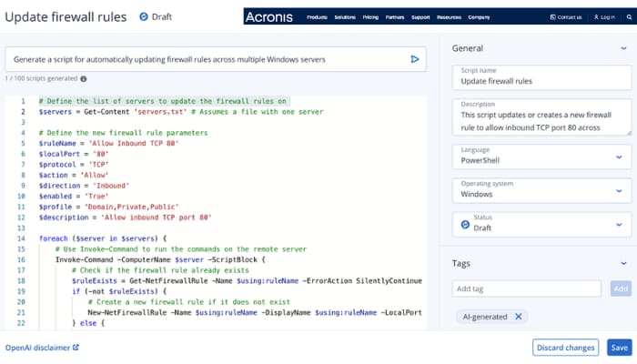Save the script
The height and width of the screenshot is (364, 637).
(x=619, y=348)
